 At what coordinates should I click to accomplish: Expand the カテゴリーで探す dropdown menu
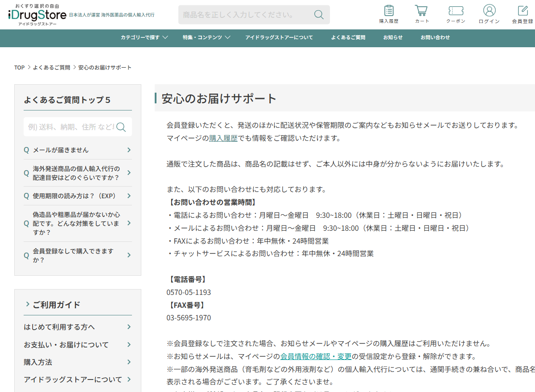[144, 37]
